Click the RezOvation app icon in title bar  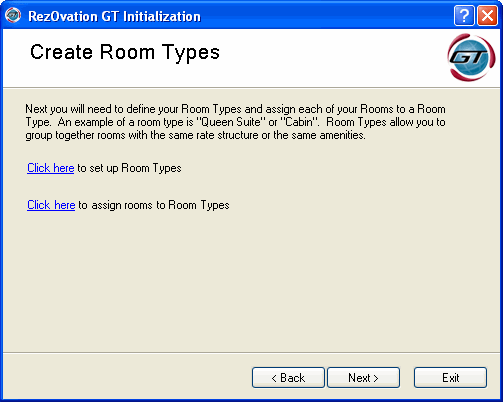pyautogui.click(x=13, y=15)
